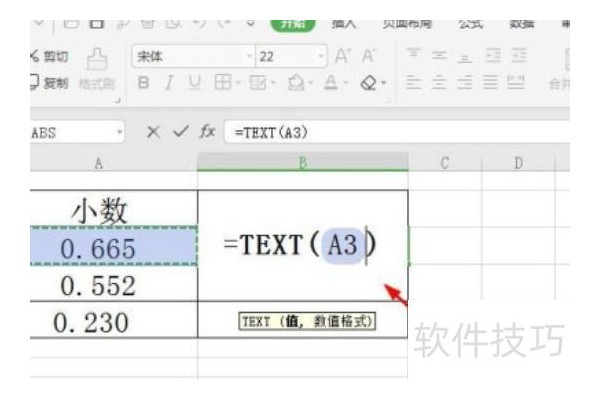This screenshot has width=600, height=400.
Task: Expand the eraser clear dropdown arrow
Action: click(383, 83)
